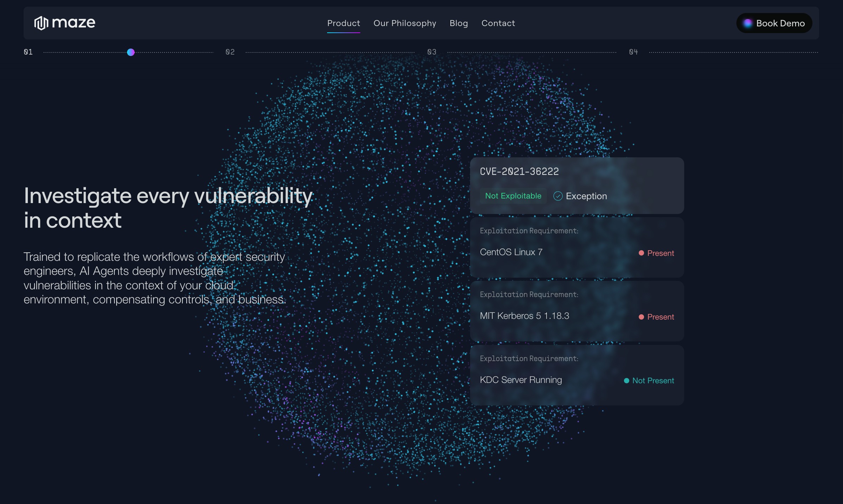Jump to section 04 marker
843x504 pixels.
[x=633, y=52]
